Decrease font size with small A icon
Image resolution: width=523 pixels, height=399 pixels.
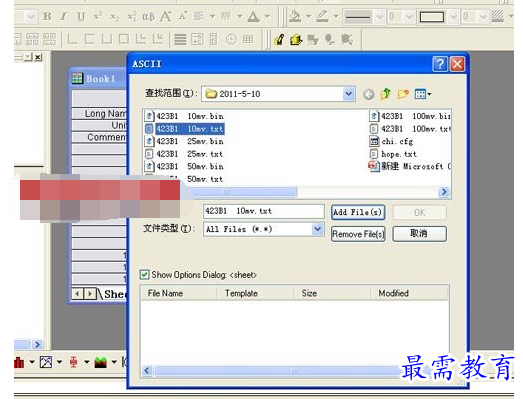[x=183, y=16]
